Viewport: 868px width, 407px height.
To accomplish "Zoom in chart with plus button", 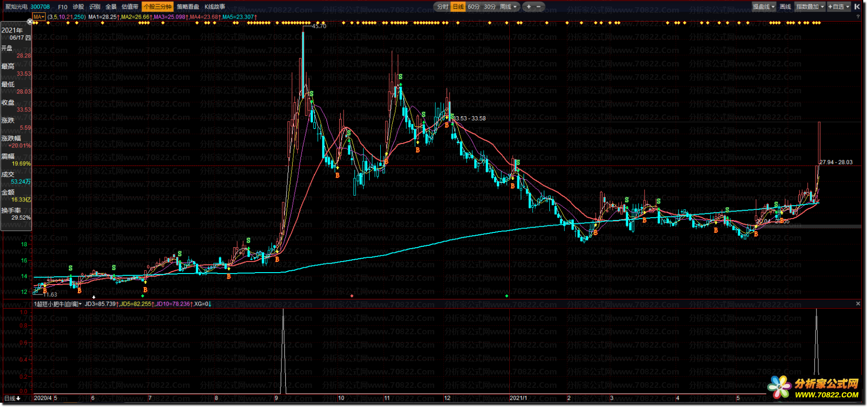I will pyautogui.click(x=529, y=7).
